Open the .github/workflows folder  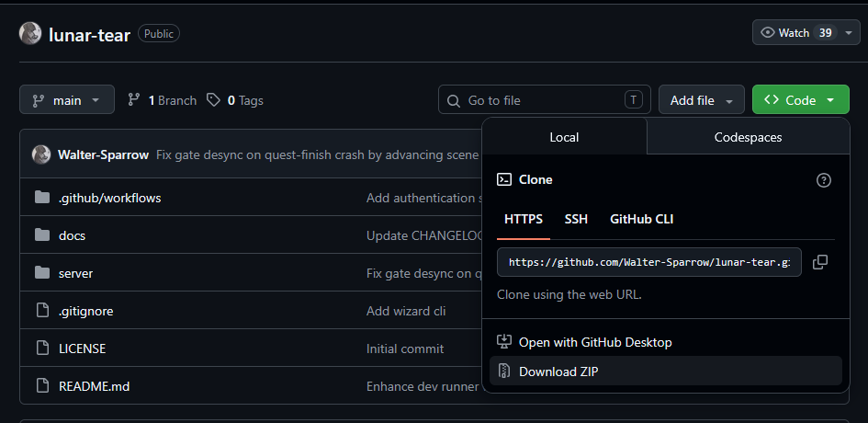(x=109, y=198)
